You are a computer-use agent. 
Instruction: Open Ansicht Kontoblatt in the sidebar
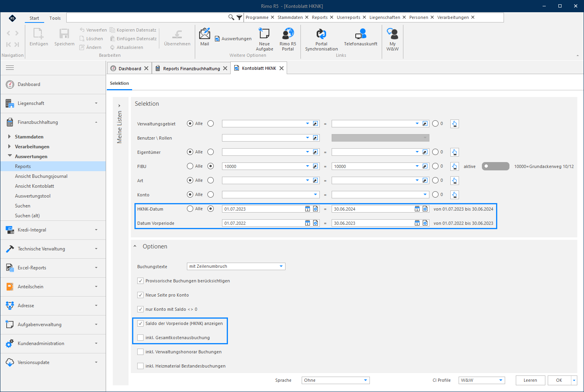(35, 186)
